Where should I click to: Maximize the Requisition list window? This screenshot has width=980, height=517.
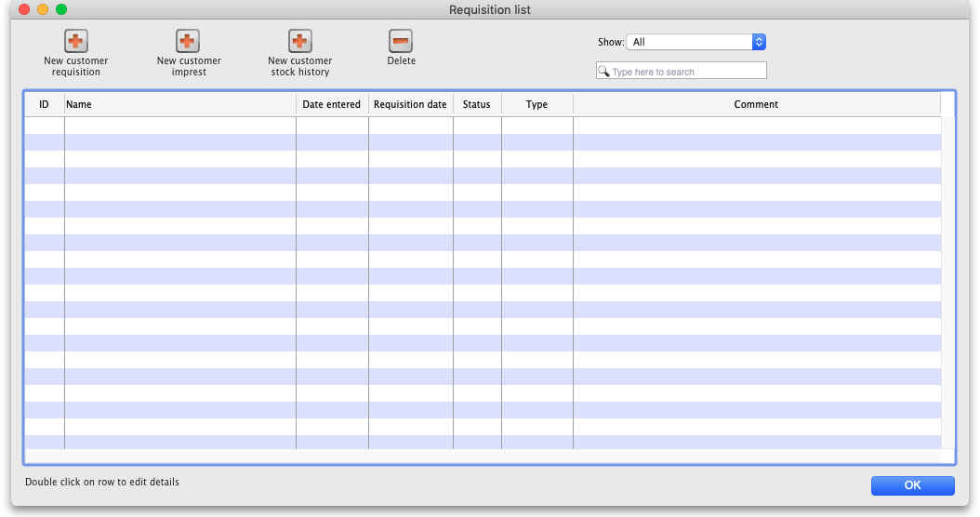pyautogui.click(x=61, y=9)
